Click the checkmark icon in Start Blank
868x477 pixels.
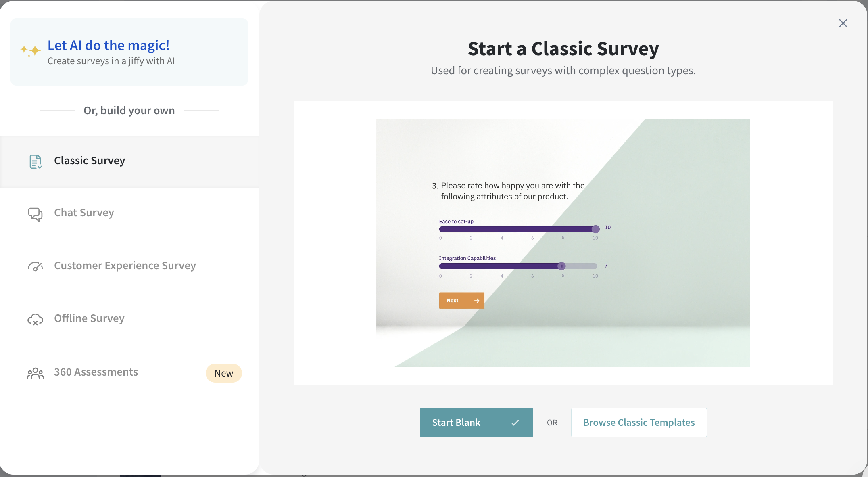pos(515,422)
